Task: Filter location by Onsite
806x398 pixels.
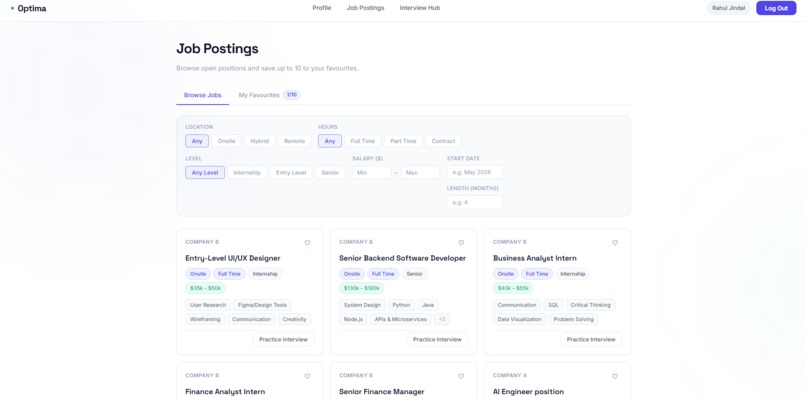Action: (227, 141)
